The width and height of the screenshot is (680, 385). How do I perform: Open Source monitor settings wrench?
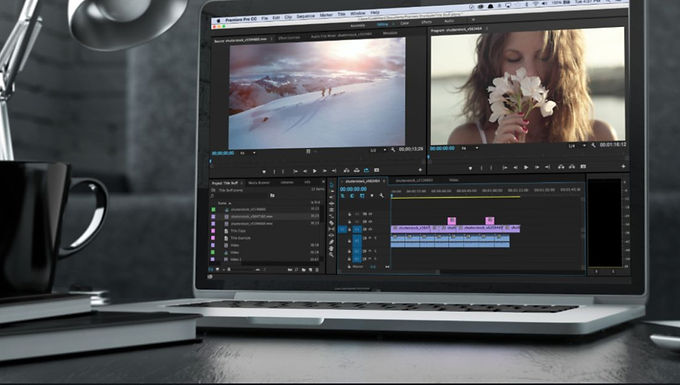click(x=393, y=150)
